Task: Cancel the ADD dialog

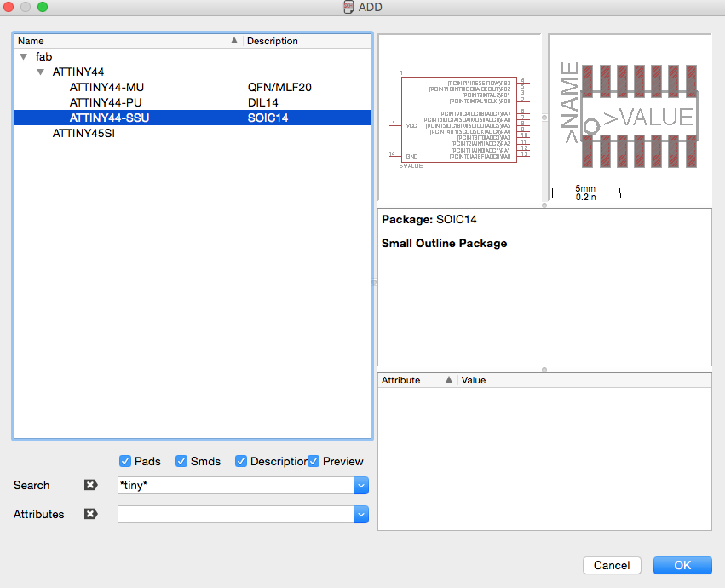Action: [x=612, y=565]
